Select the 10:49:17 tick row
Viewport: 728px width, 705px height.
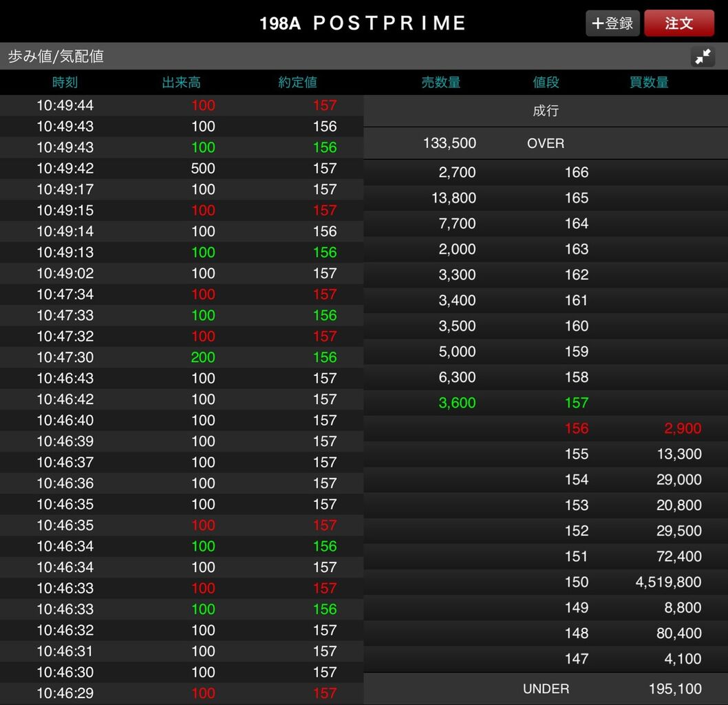[182, 189]
